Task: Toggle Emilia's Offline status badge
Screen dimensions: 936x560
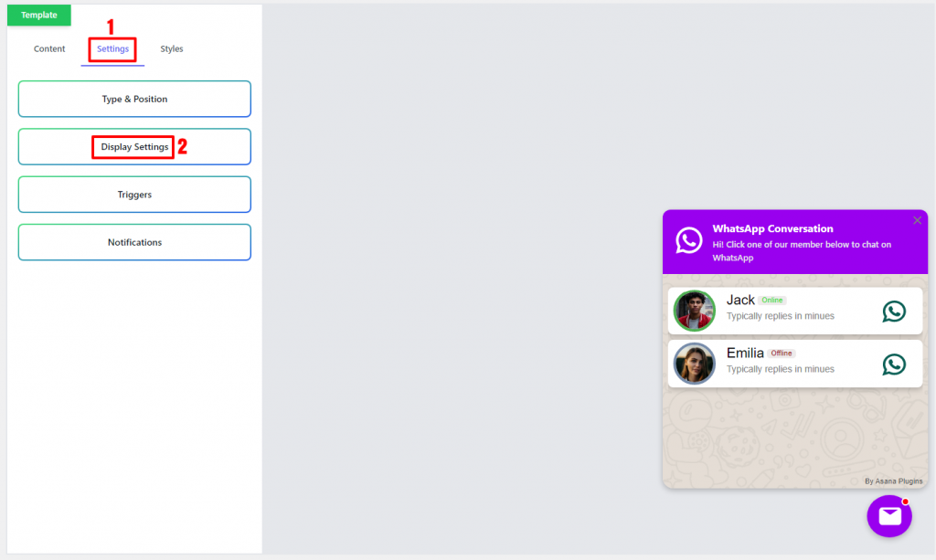Action: [x=782, y=353]
